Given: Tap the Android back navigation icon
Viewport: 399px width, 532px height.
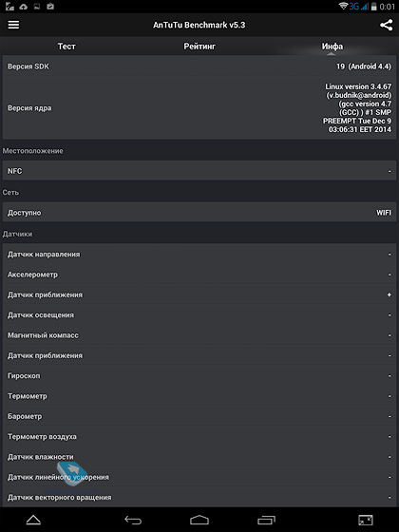Looking at the screenshot, I should (133, 520).
